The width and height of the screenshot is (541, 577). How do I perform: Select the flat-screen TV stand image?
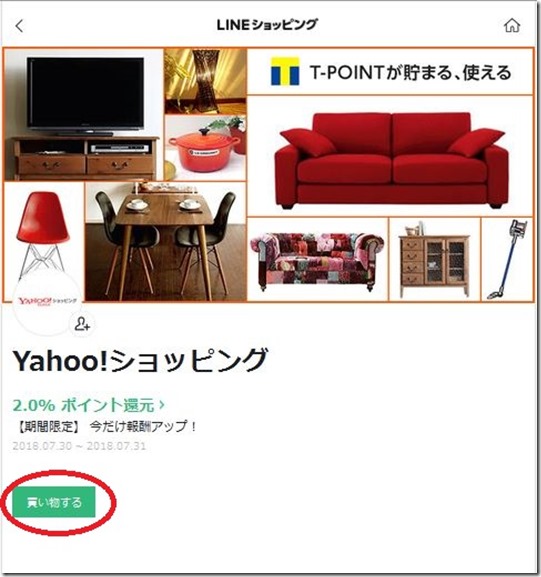click(84, 115)
